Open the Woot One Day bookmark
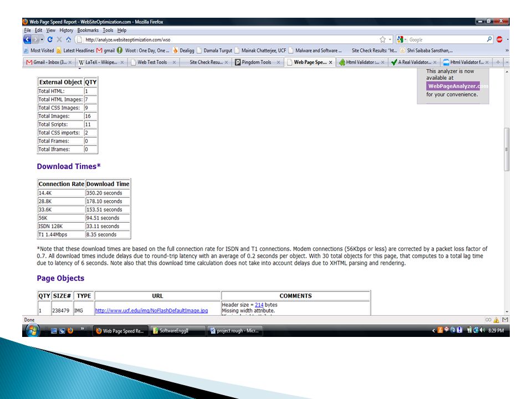Viewport: 532px width, 399px height. [x=143, y=50]
